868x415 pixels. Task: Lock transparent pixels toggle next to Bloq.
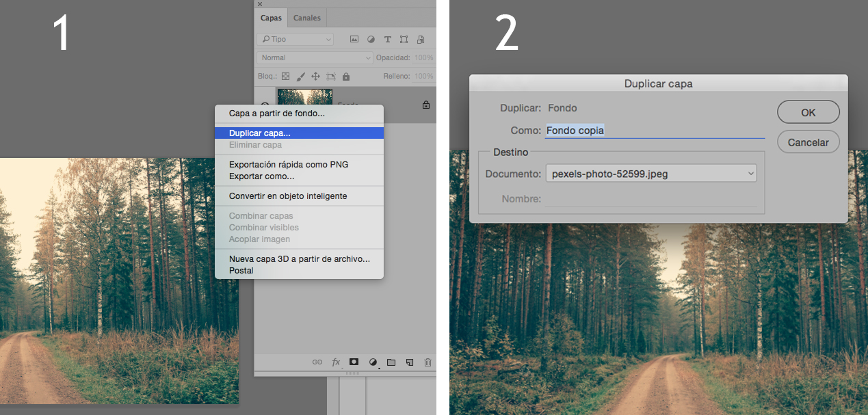click(285, 76)
